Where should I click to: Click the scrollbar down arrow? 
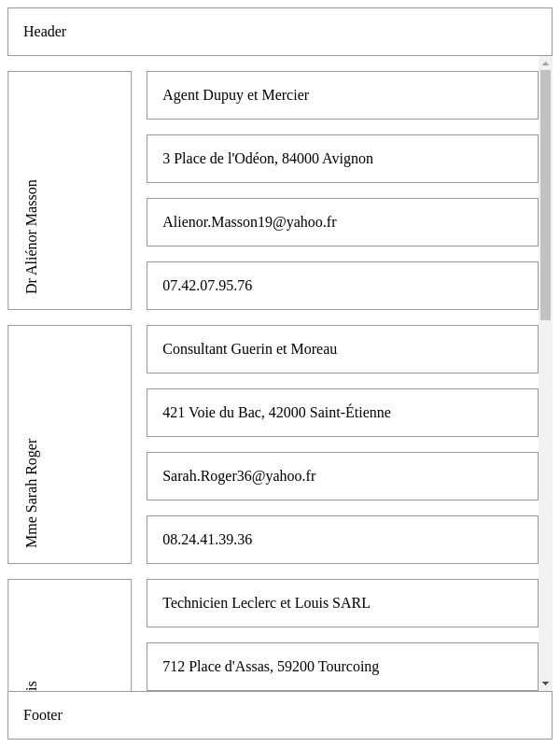pyautogui.click(x=546, y=684)
